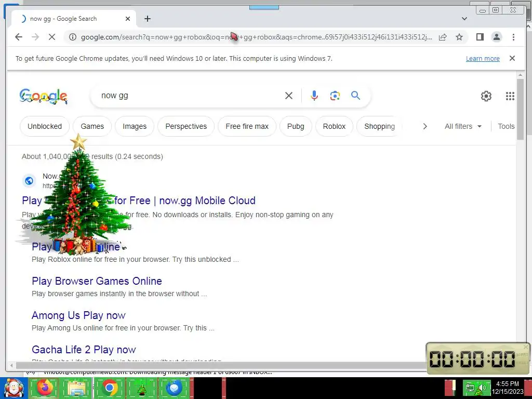Click the horizontal scrollbar at page bottom
The height and width of the screenshot is (399, 532).
(220, 365)
